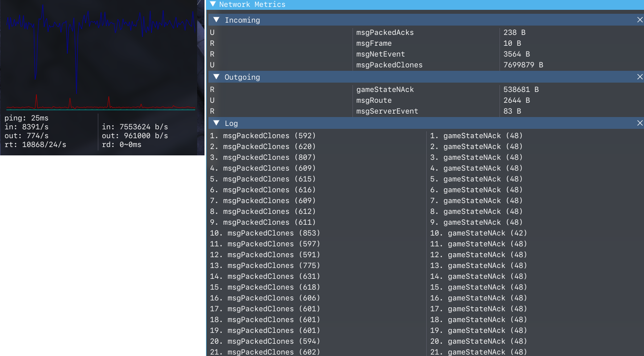Collapse the Log section arrow
Viewport: 644px width, 356px height.
(216, 123)
